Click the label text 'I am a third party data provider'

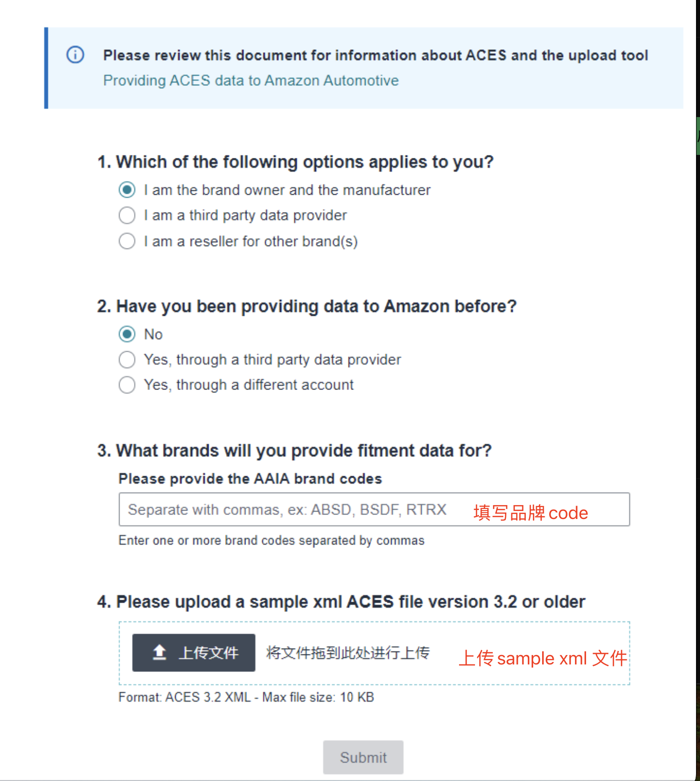(245, 215)
